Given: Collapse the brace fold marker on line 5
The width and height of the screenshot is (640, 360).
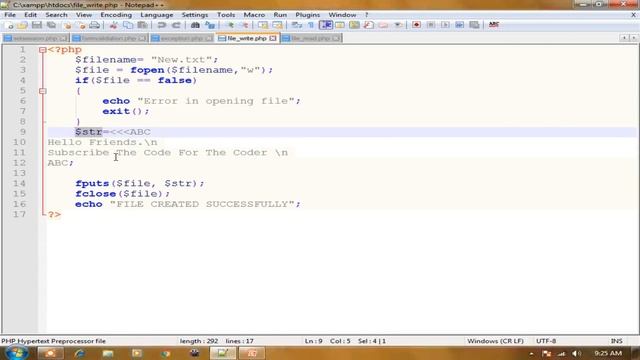Looking at the screenshot, I should (x=42, y=91).
